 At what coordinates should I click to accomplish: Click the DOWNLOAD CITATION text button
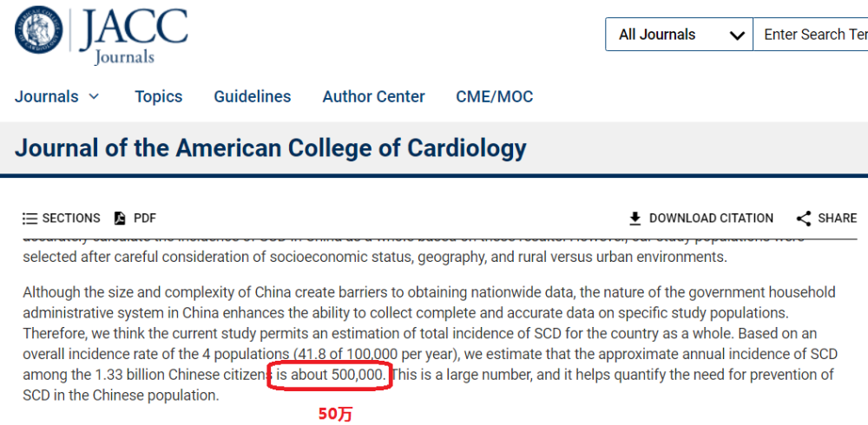click(712, 219)
